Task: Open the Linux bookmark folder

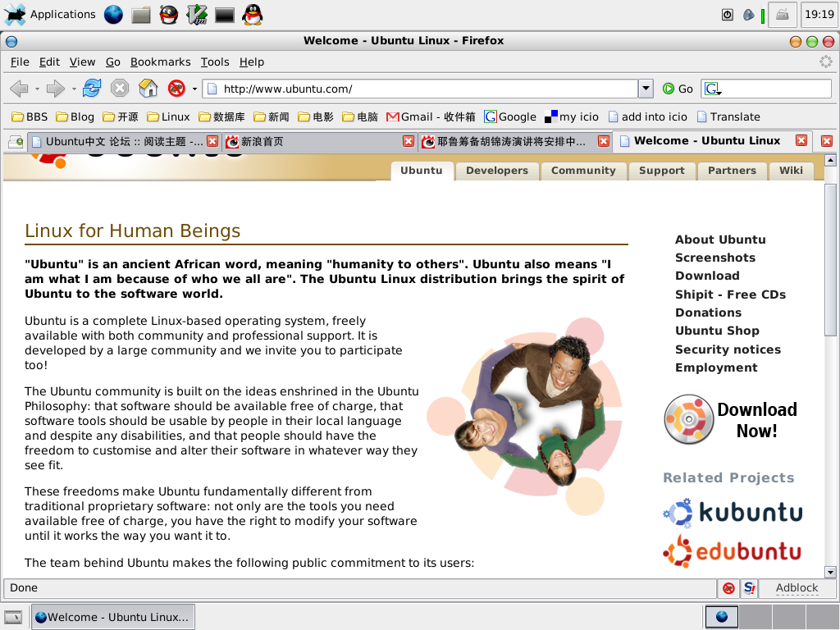Action: pos(168,116)
